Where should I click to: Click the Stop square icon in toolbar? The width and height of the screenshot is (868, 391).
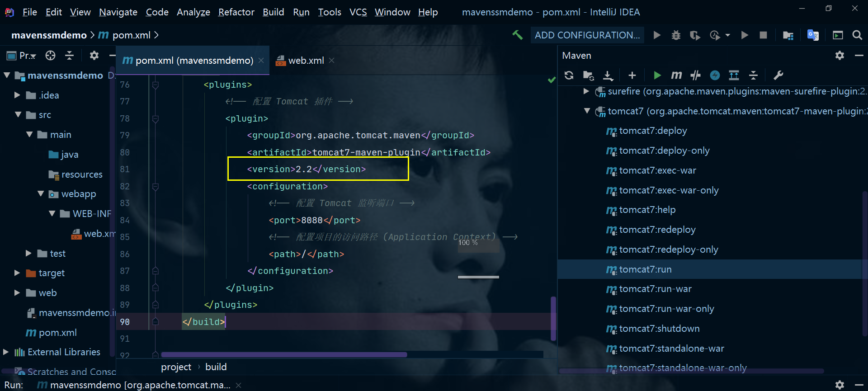(x=763, y=35)
